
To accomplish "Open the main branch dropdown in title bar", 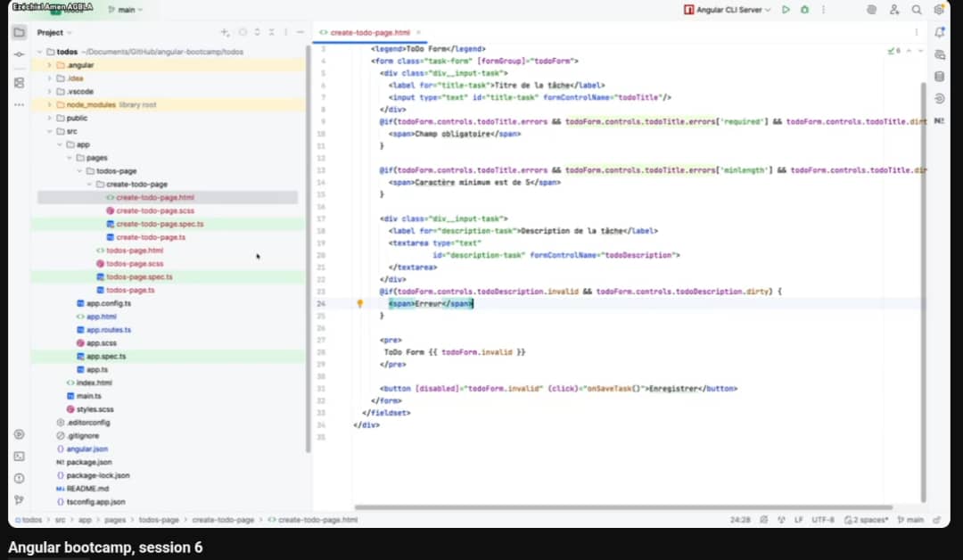I will click(126, 10).
